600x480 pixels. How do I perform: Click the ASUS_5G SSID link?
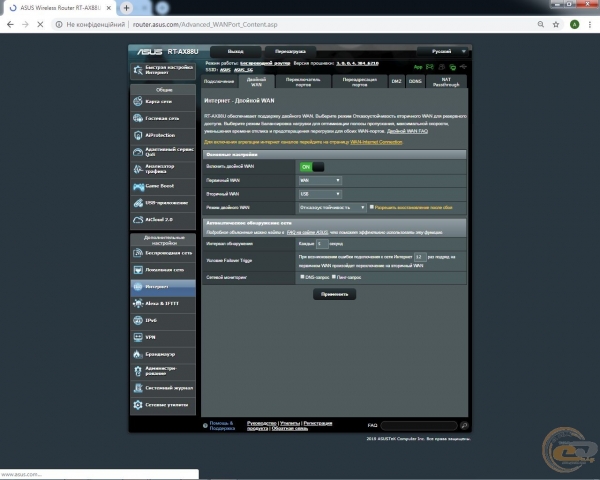[x=243, y=70]
